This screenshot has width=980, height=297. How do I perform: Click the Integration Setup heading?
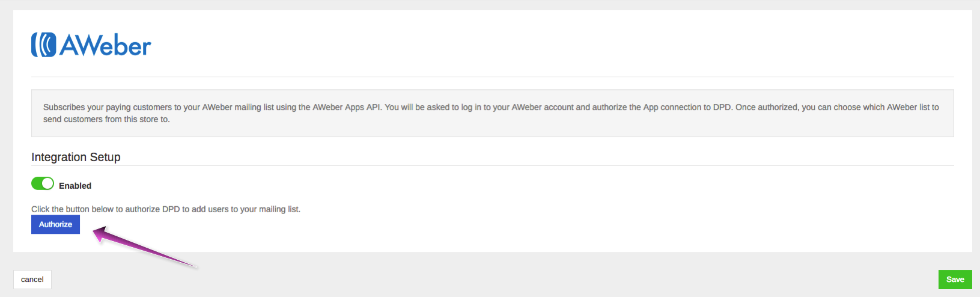[x=76, y=157]
